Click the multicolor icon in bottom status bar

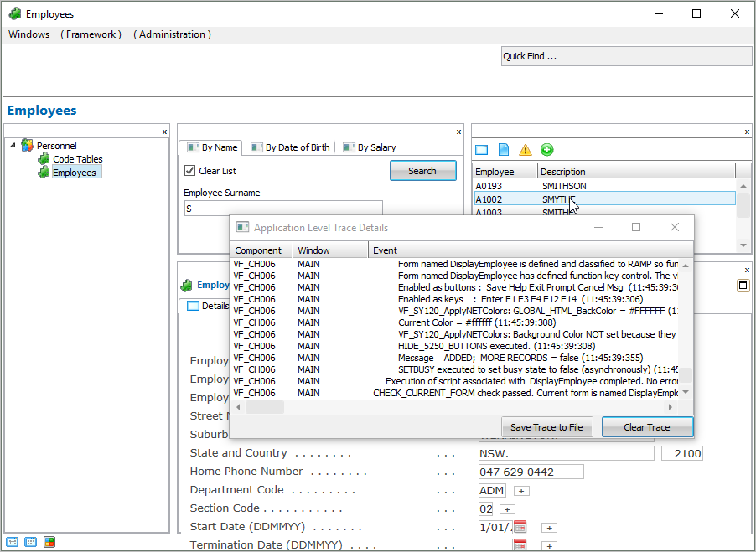click(49, 542)
